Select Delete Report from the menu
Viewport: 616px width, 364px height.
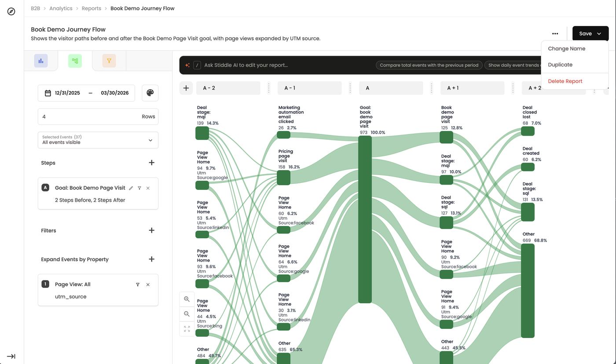coord(575,81)
